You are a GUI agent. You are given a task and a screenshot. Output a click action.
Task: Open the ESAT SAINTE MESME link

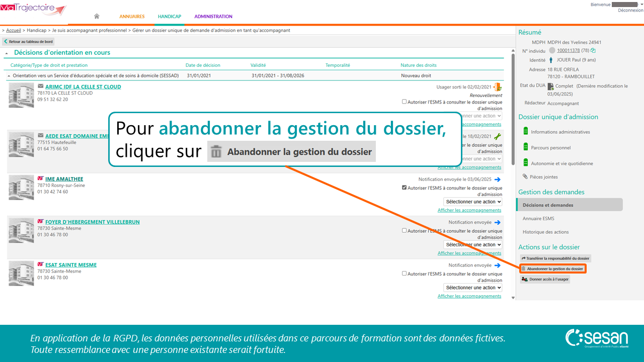(x=71, y=265)
